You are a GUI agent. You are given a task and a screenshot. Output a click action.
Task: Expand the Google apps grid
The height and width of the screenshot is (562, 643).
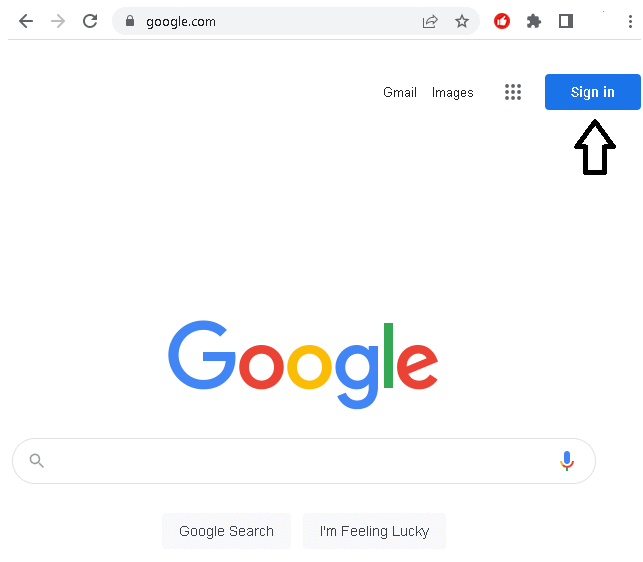click(513, 92)
